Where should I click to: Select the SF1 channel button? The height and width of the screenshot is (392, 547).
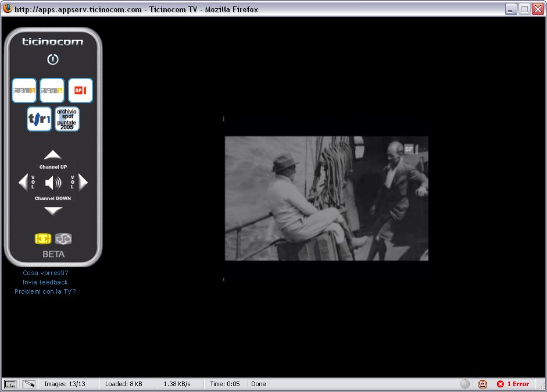pyautogui.click(x=80, y=91)
